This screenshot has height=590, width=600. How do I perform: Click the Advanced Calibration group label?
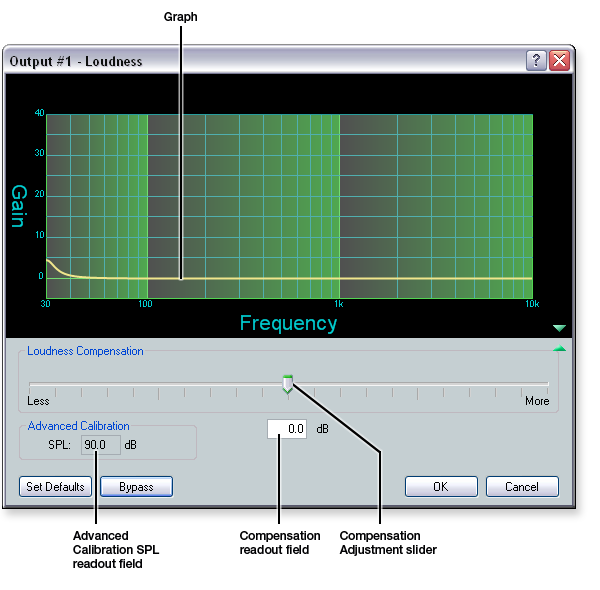(78, 426)
